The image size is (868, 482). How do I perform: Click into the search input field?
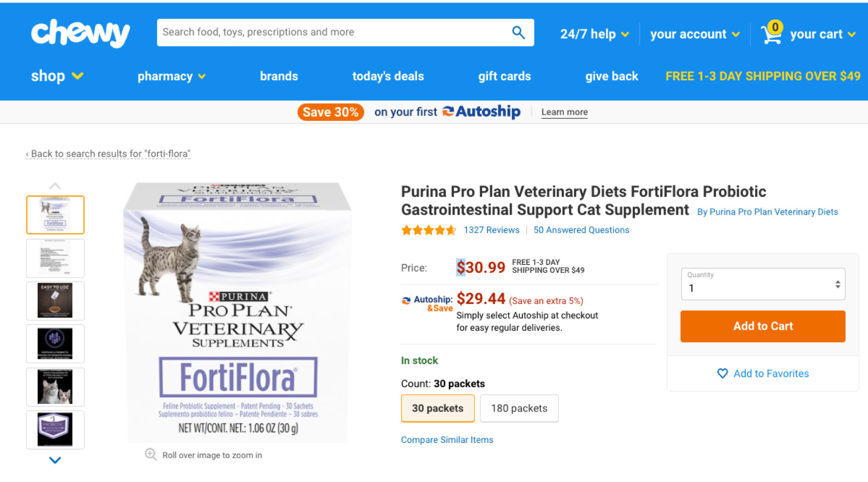334,32
